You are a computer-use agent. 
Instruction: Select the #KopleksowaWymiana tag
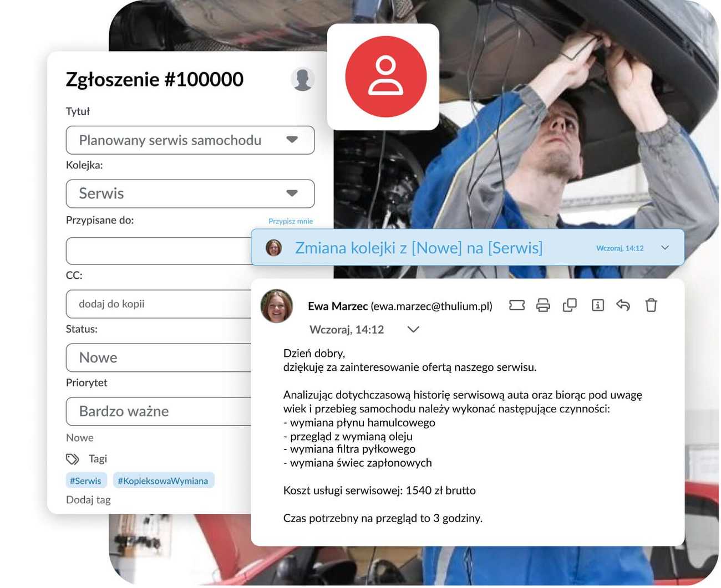[x=163, y=480]
